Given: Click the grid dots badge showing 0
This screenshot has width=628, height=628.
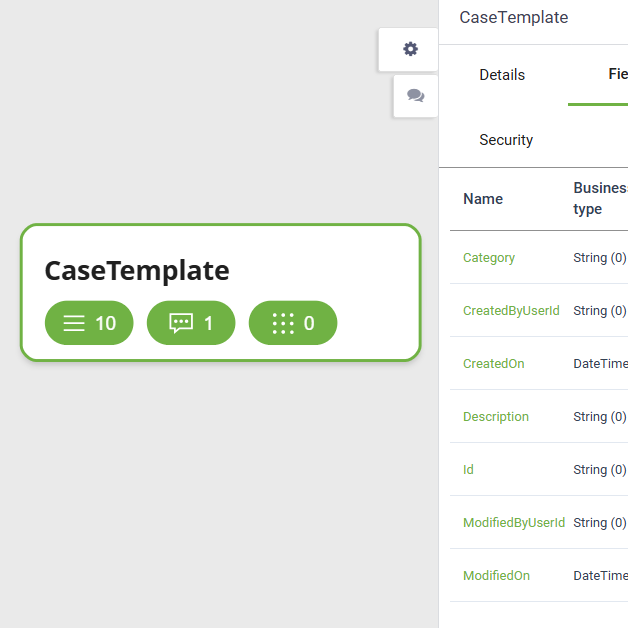Looking at the screenshot, I should click(293, 323).
